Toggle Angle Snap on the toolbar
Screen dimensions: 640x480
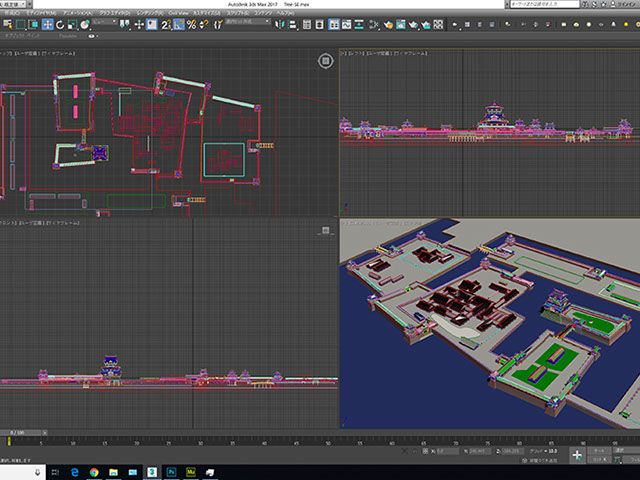tap(179, 24)
